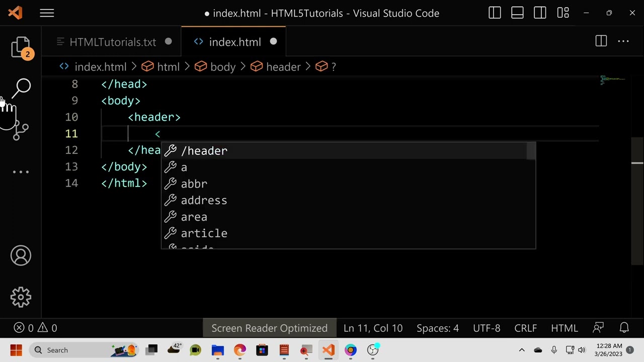The image size is (644, 362).
Task: Choose the address suggestion
Action: pyautogui.click(x=348, y=201)
